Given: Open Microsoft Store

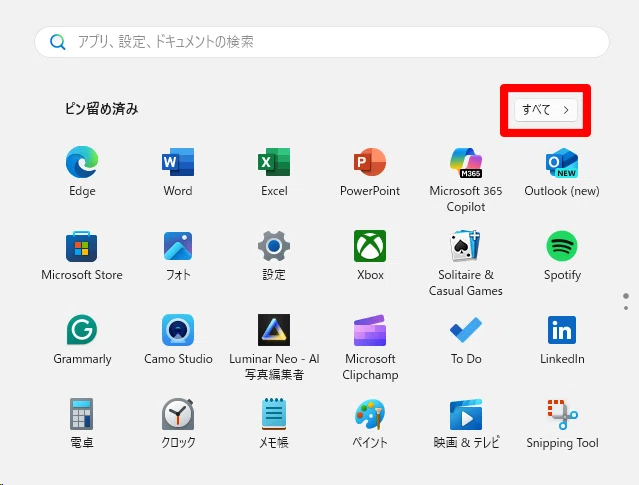Looking at the screenshot, I should coord(82,246).
